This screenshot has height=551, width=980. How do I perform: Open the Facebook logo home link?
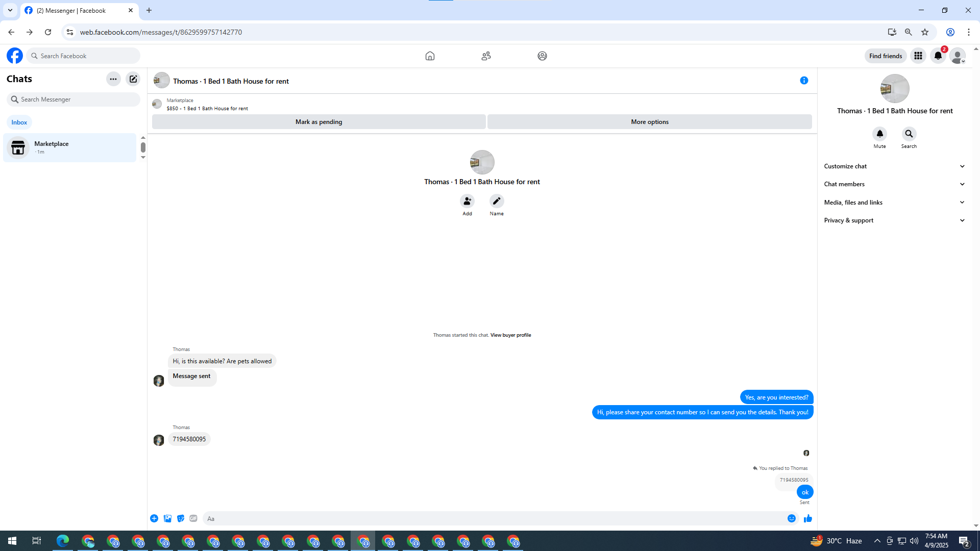tap(15, 56)
